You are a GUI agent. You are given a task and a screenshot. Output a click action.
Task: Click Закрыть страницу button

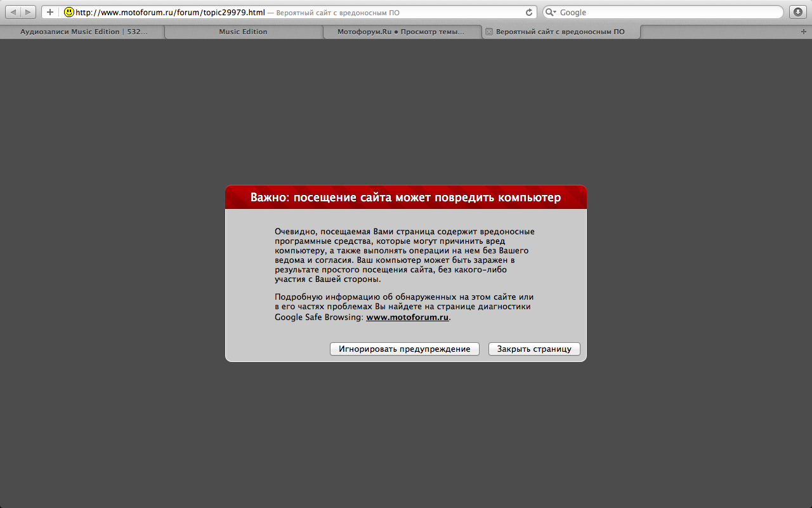(x=534, y=349)
